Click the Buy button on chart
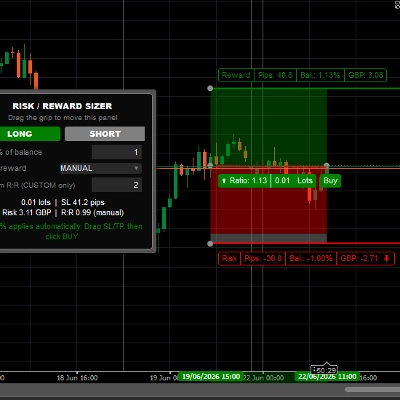This screenshot has width=400, height=400. pyautogui.click(x=330, y=181)
